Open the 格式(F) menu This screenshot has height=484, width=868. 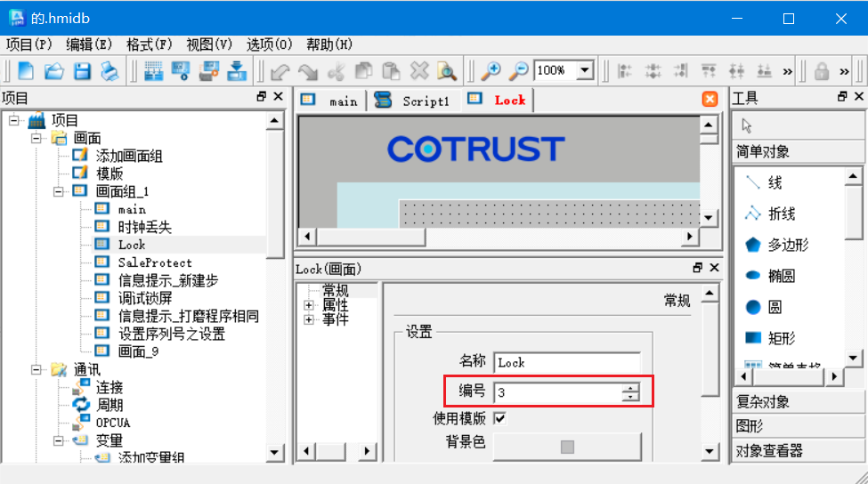point(149,44)
